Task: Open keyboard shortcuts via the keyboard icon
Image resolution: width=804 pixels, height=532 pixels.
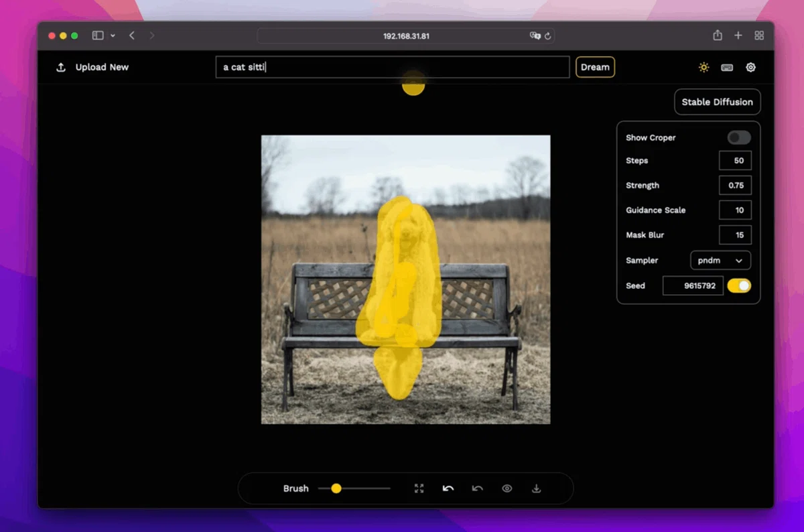Action: click(x=727, y=67)
